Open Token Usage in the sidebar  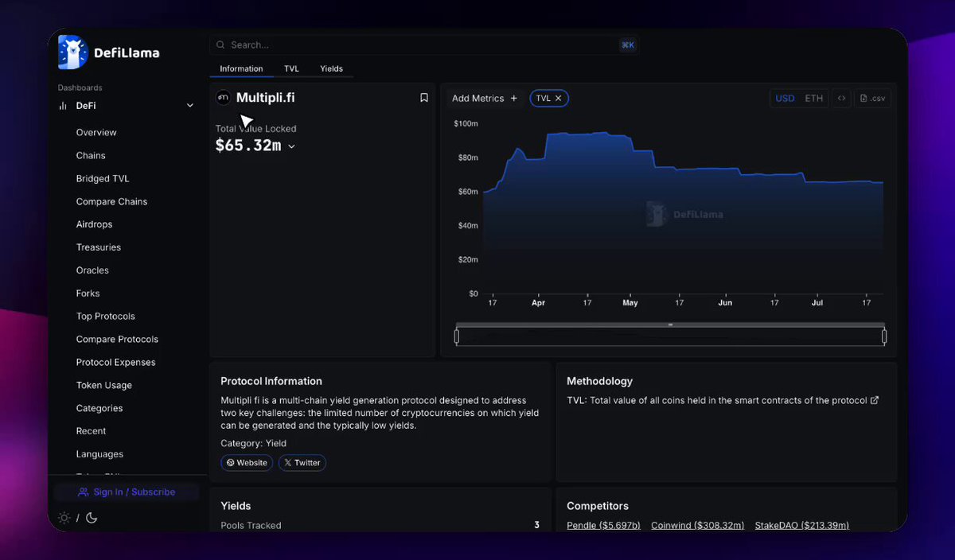(x=104, y=386)
